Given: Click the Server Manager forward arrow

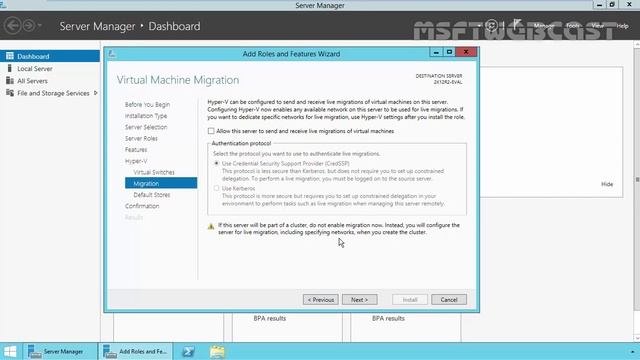Looking at the screenshot, I should pos(29,26).
